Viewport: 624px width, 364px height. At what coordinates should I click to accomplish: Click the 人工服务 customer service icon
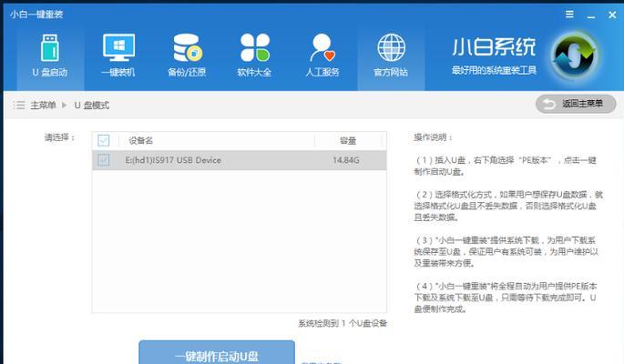pos(322,56)
